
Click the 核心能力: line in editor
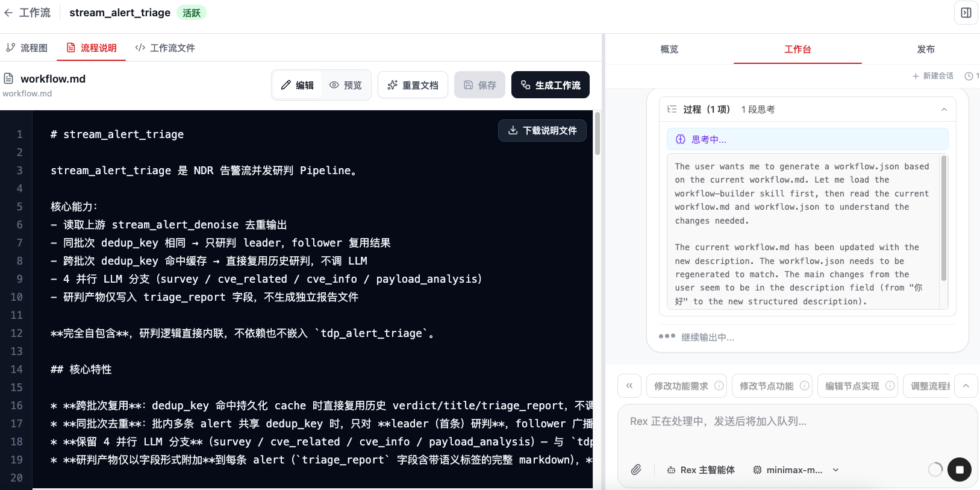coord(74,207)
